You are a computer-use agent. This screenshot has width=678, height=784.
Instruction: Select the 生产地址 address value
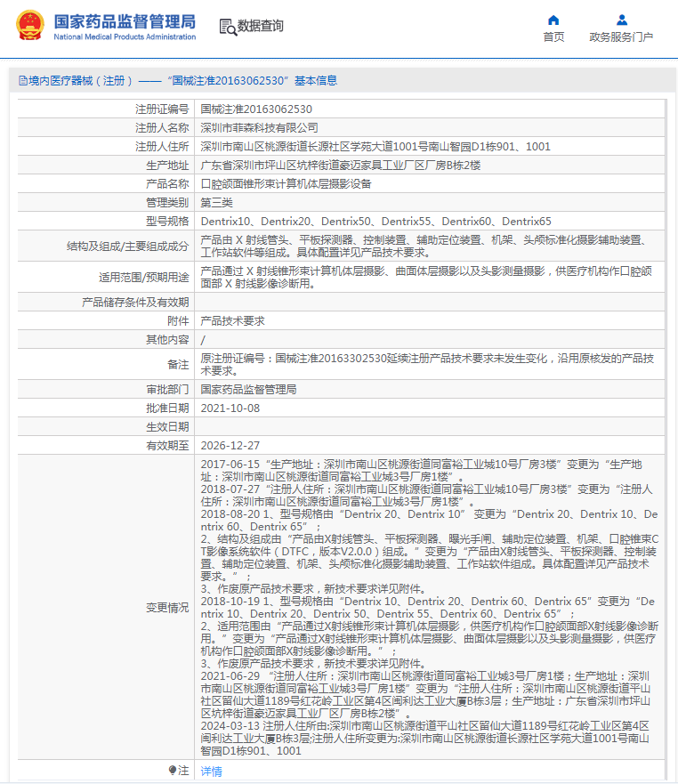pos(341,166)
